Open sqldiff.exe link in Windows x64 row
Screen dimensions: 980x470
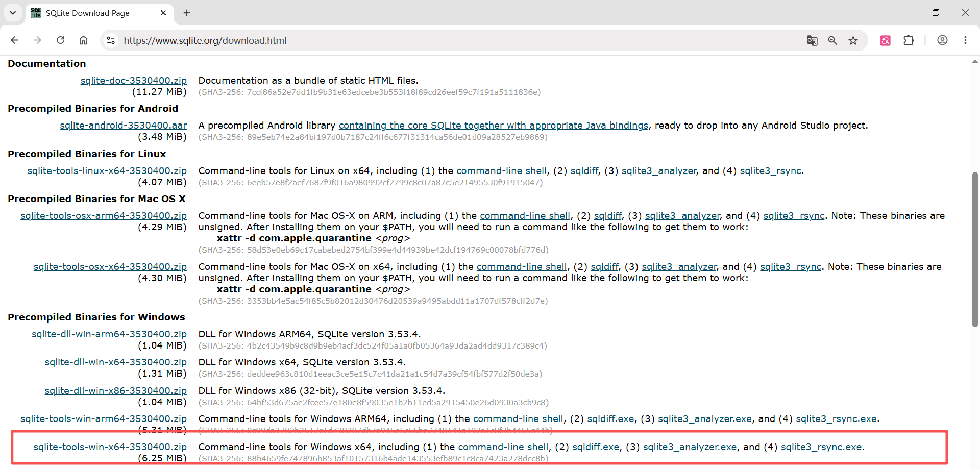click(596, 447)
